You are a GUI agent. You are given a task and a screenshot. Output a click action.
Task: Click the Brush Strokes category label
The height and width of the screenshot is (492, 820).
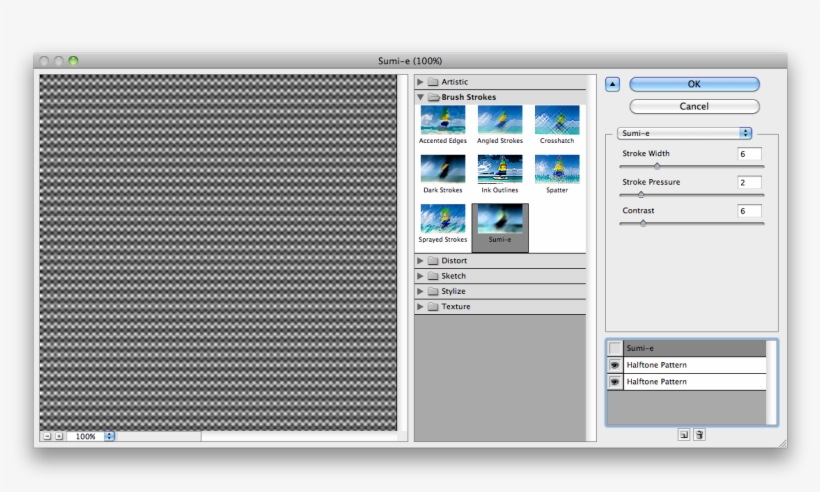point(469,97)
